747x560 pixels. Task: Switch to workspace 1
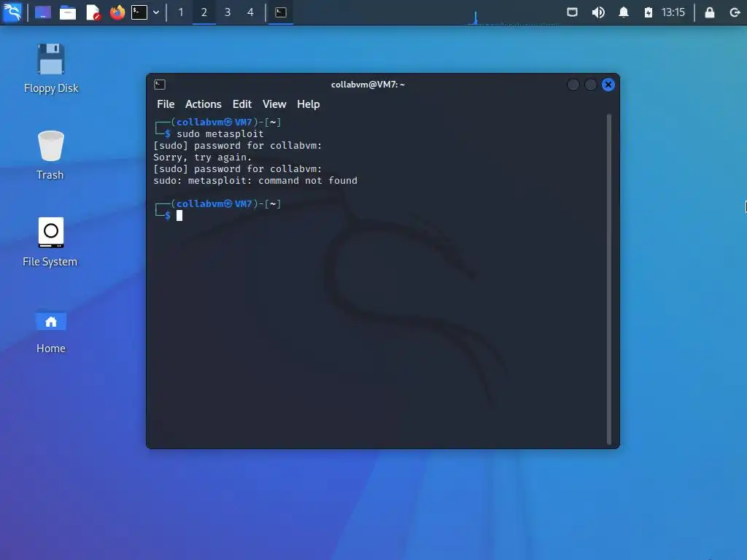point(181,12)
